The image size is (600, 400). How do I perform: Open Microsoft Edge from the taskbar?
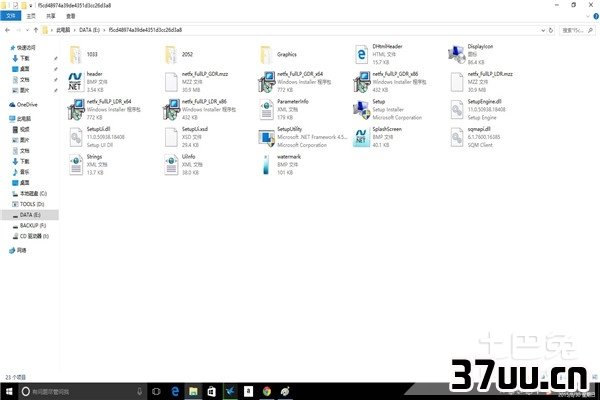(175, 391)
